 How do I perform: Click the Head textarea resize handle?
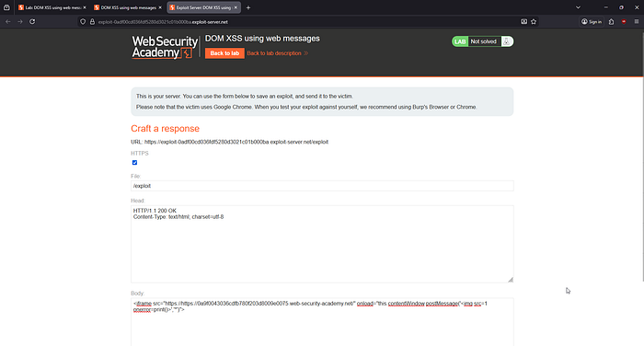click(511, 280)
